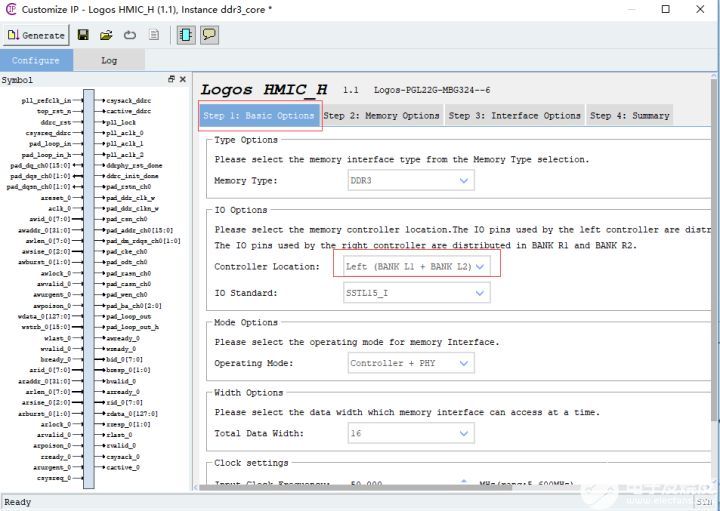Expand the IO Standard SSTL15_I dropdown
Image resolution: width=720 pixels, height=511 pixels.
click(416, 293)
